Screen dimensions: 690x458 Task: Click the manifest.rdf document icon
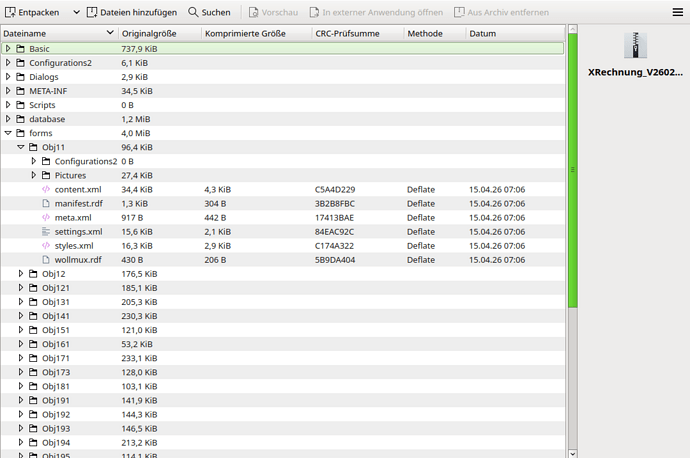[46, 204]
